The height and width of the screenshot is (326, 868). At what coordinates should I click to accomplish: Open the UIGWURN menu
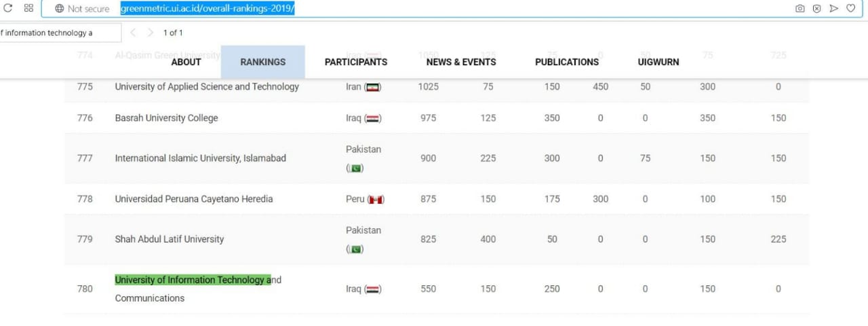point(658,62)
